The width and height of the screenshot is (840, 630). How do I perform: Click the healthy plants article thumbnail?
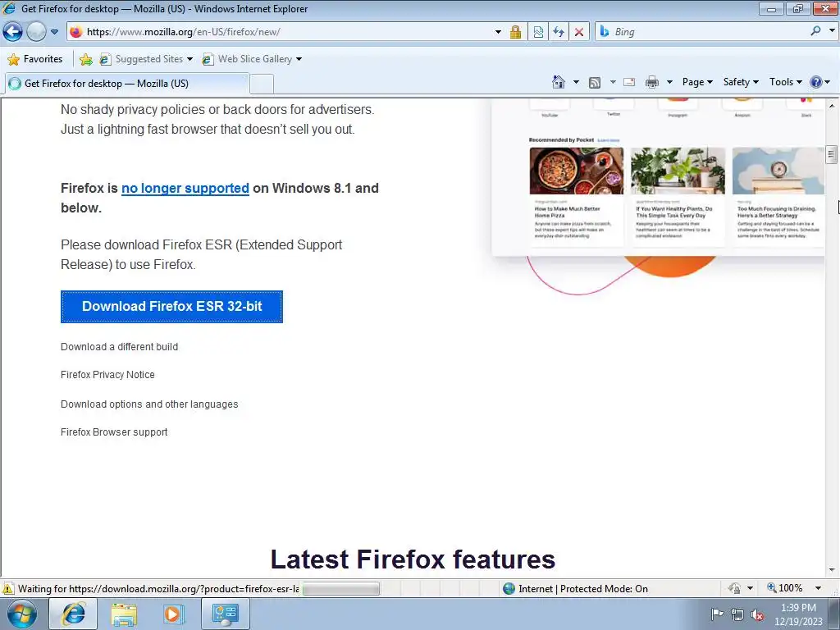click(678, 171)
